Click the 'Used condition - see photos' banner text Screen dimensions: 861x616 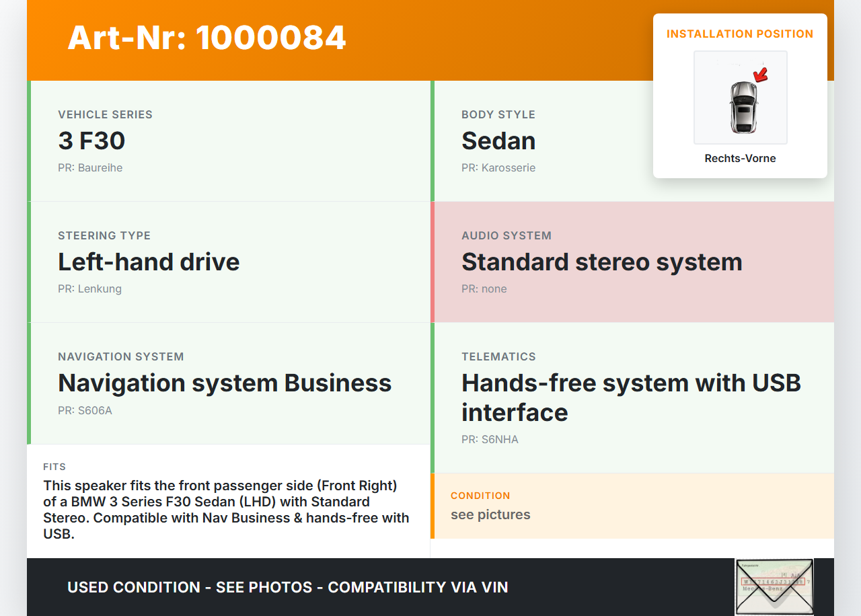click(x=287, y=587)
